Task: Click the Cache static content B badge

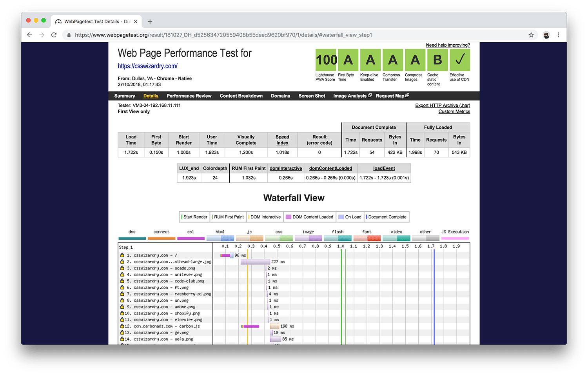Action: [437, 60]
